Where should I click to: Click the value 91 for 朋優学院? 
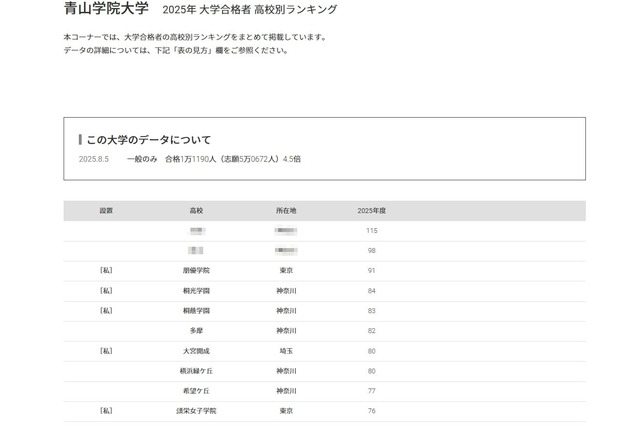click(x=371, y=271)
